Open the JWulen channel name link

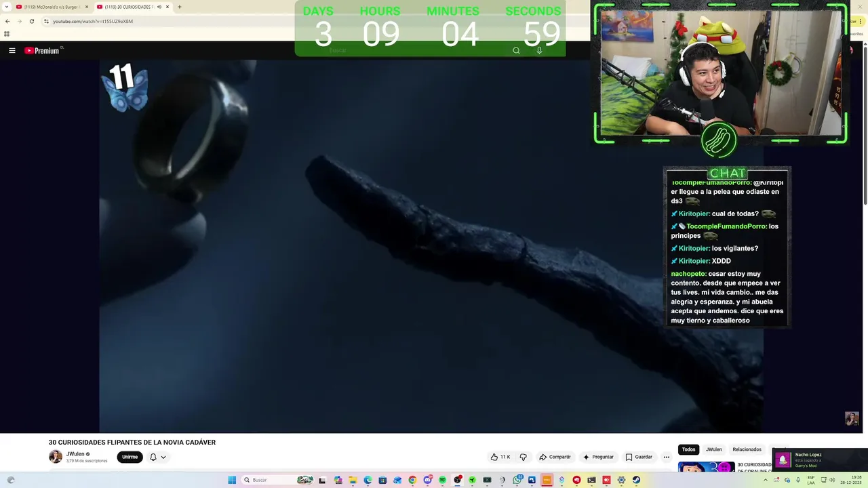75,454
